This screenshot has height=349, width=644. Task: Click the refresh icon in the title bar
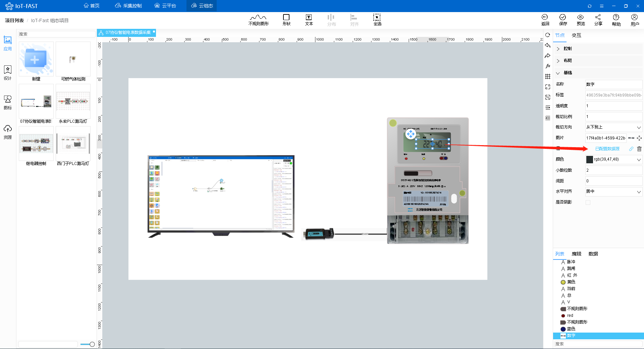(x=589, y=6)
